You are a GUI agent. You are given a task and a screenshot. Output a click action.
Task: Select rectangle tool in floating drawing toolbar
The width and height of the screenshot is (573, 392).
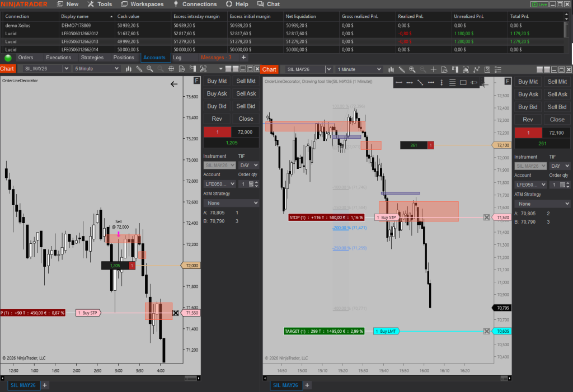pyautogui.click(x=463, y=83)
